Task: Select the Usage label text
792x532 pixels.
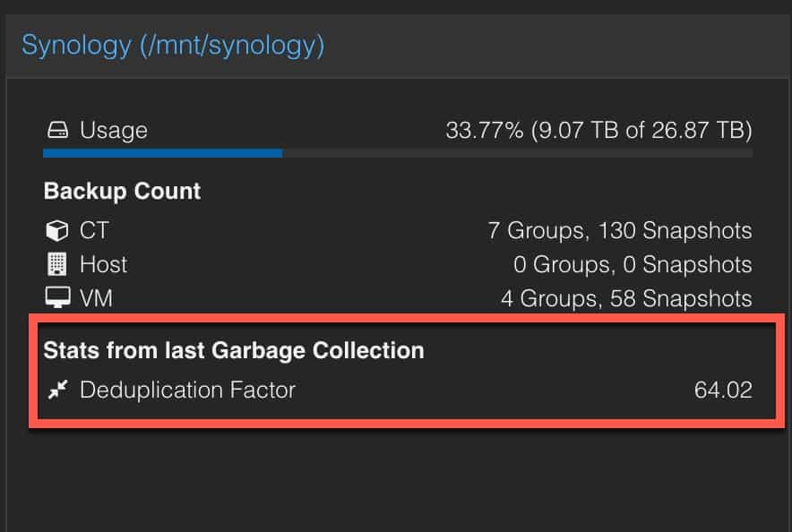Action: [114, 130]
